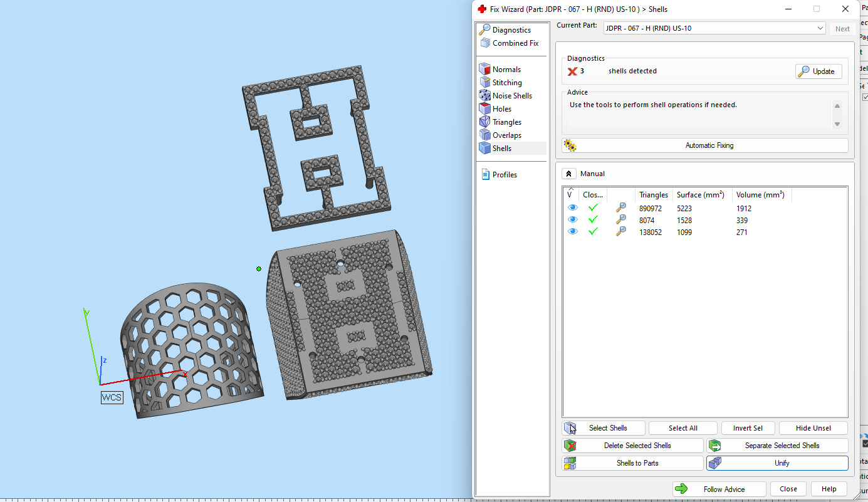Click the Automatic Fixing gears button
The width and height of the screenshot is (868, 502).
click(705, 145)
